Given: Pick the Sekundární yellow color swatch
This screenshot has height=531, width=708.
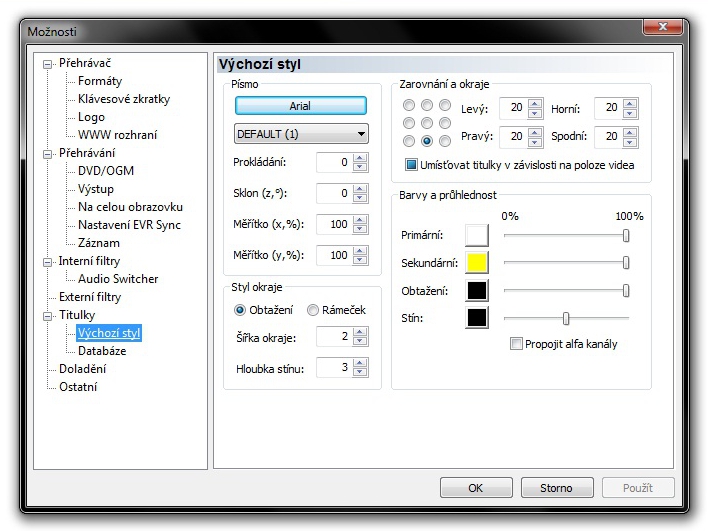Looking at the screenshot, I should point(477,262).
